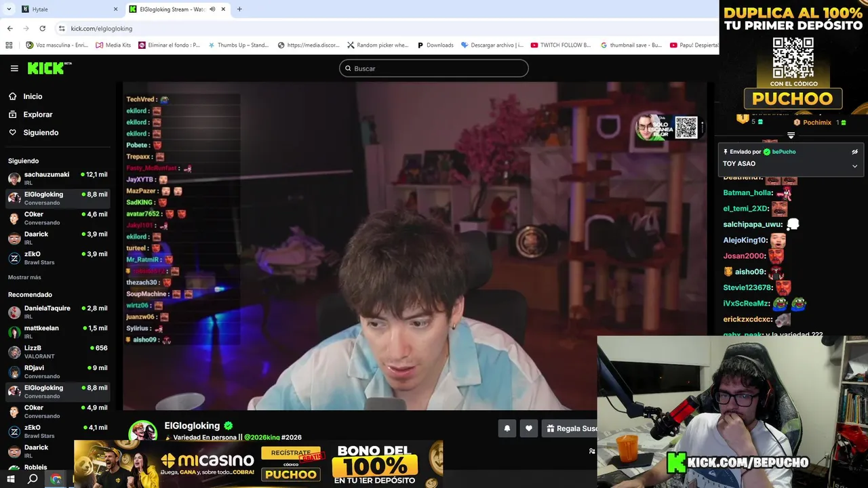Go back in browser history
This screenshot has width=868, height=488.
(x=9, y=28)
